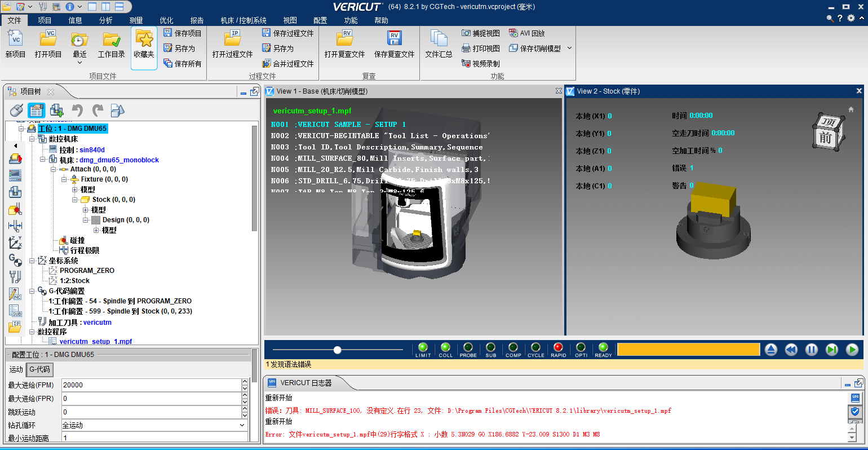Open the 工作目录 working directory icon
The width and height of the screenshot is (868, 450).
[x=111, y=39]
